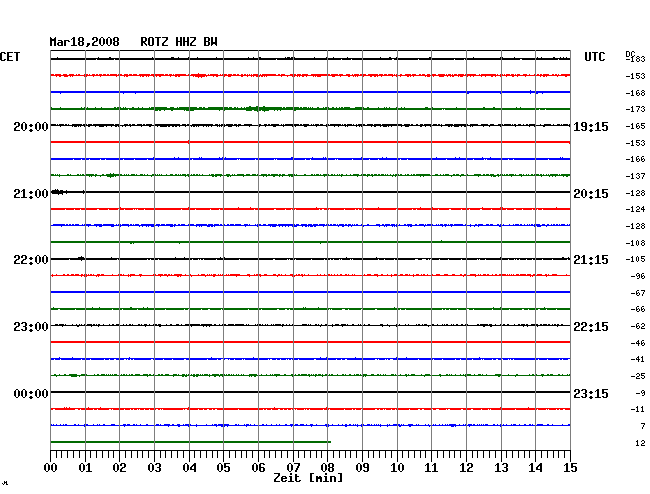This screenshot has height=494, width=650.
Task: Click the DC offset value "-96"
Action: point(638,276)
